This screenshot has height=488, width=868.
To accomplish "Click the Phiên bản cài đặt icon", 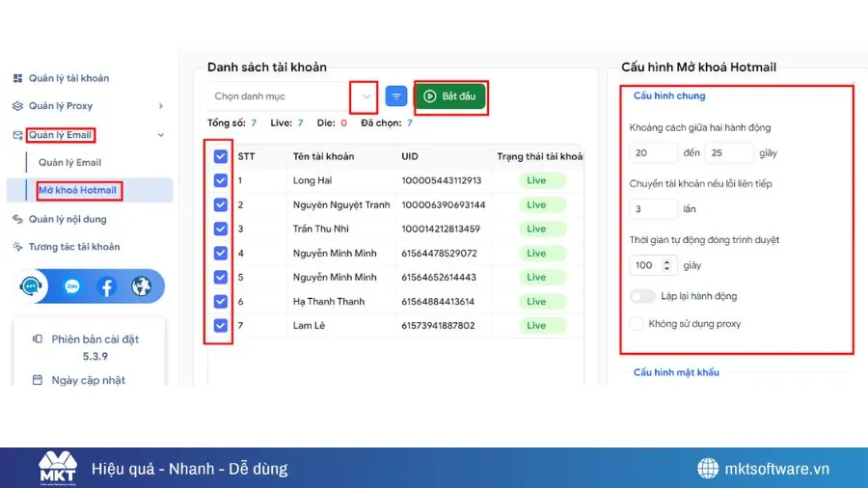I will [x=37, y=339].
